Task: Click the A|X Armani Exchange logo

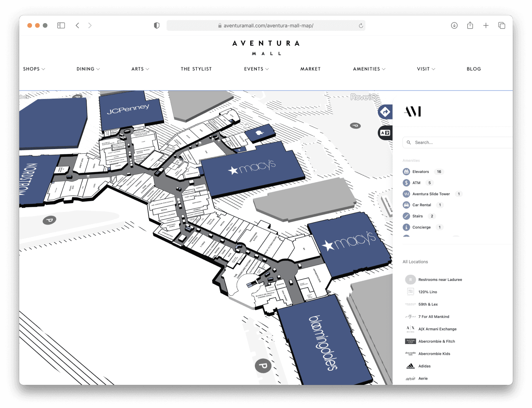Action: (411, 329)
